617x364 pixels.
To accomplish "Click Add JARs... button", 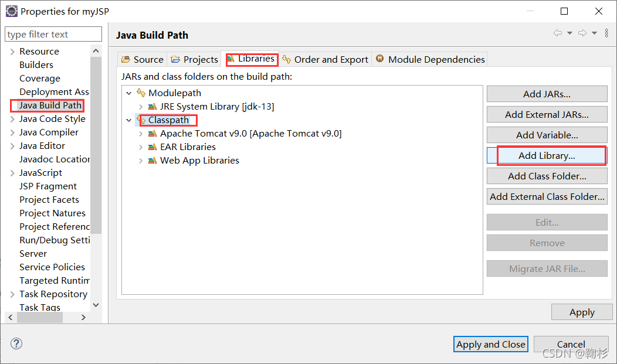I will [547, 94].
